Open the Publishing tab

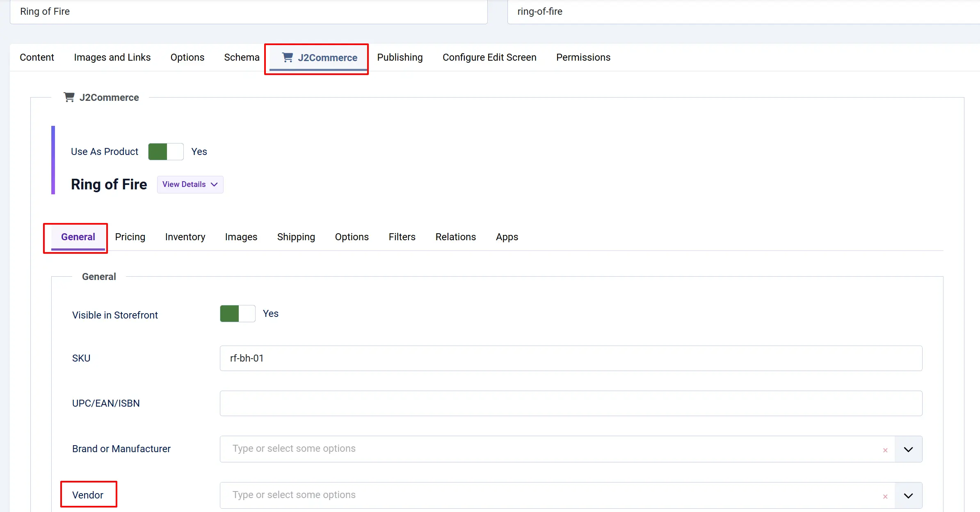point(400,57)
